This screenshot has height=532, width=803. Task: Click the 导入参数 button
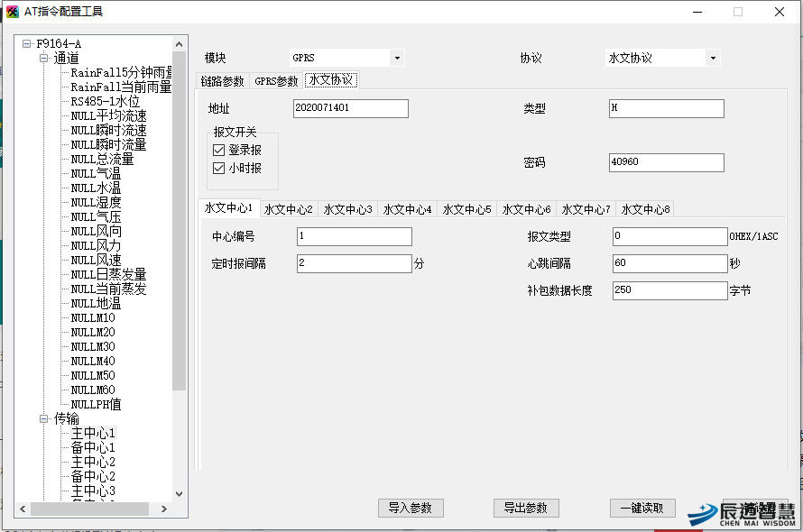coord(411,508)
